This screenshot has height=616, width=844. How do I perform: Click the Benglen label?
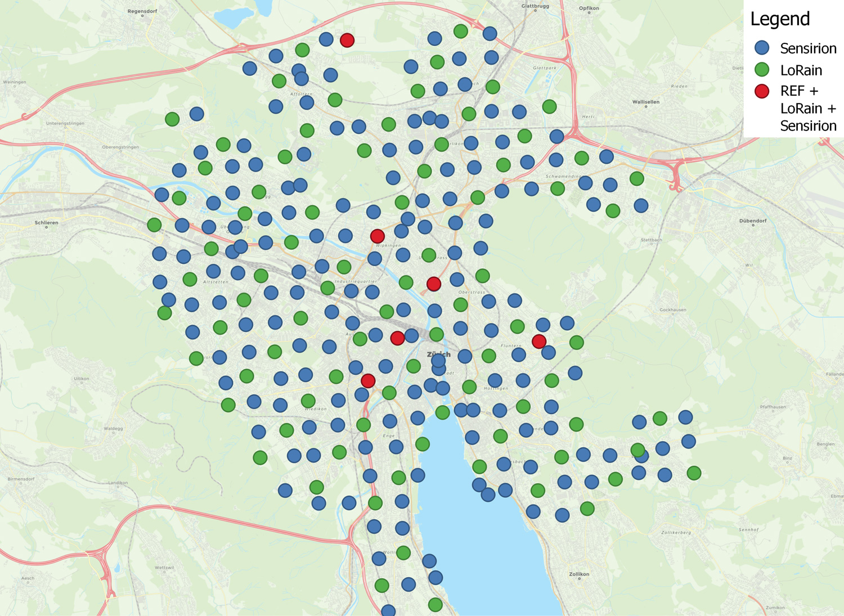(826, 444)
